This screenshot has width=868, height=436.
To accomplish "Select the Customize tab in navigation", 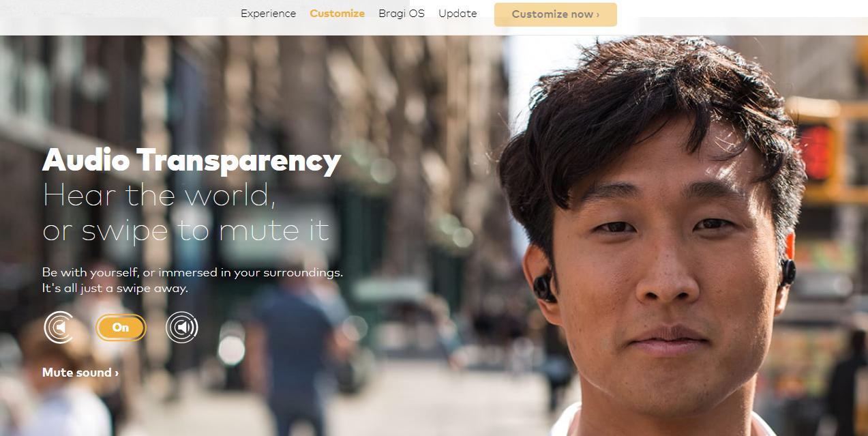I will (x=337, y=14).
